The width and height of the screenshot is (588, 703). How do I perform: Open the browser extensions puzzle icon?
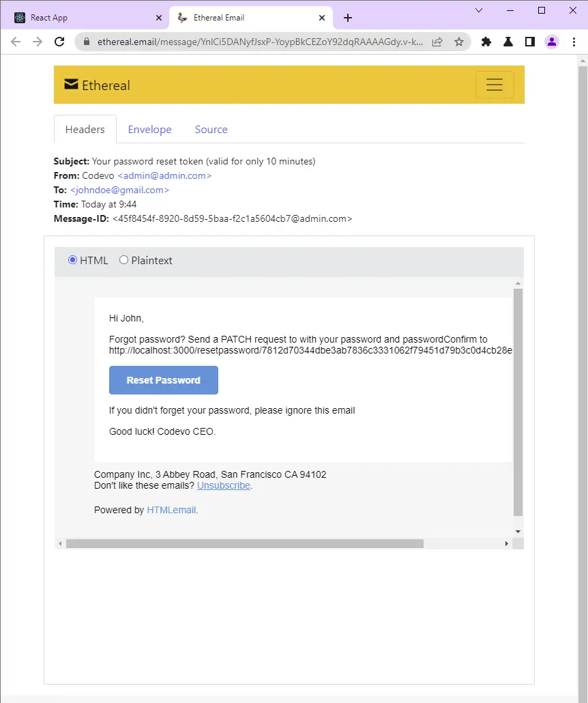(x=486, y=42)
